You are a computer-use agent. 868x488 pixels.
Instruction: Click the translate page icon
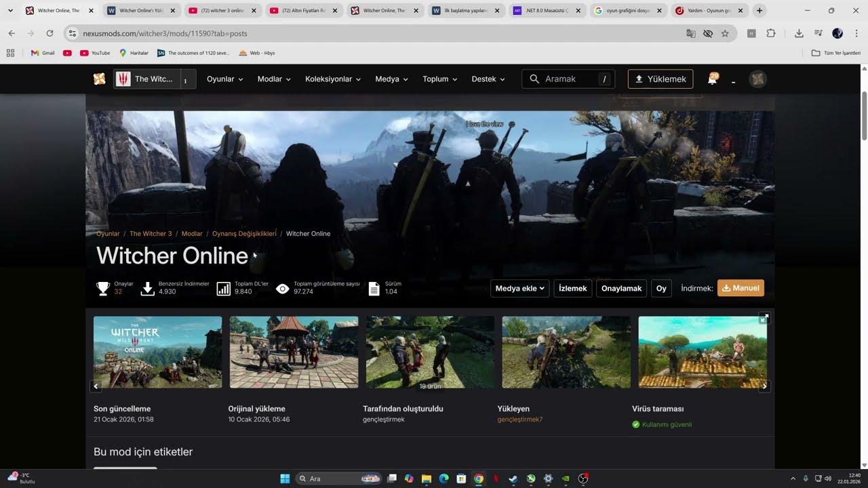(691, 33)
